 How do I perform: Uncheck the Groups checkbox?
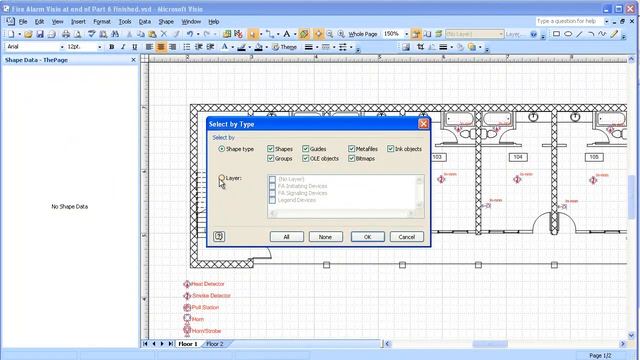coord(270,158)
